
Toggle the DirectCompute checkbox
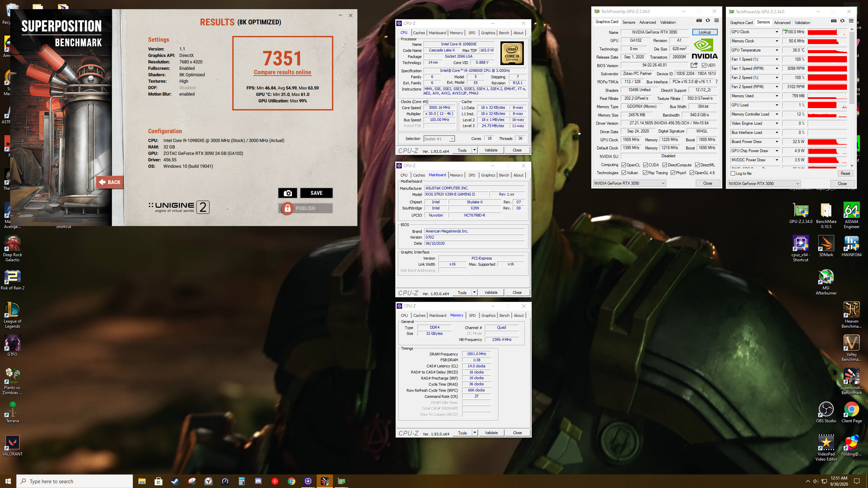(665, 165)
